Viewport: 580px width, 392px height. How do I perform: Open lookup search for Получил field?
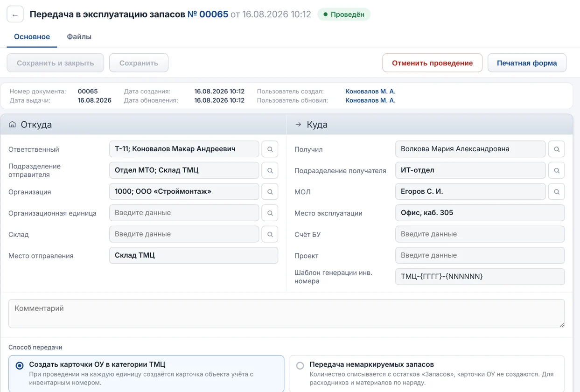[x=556, y=149]
